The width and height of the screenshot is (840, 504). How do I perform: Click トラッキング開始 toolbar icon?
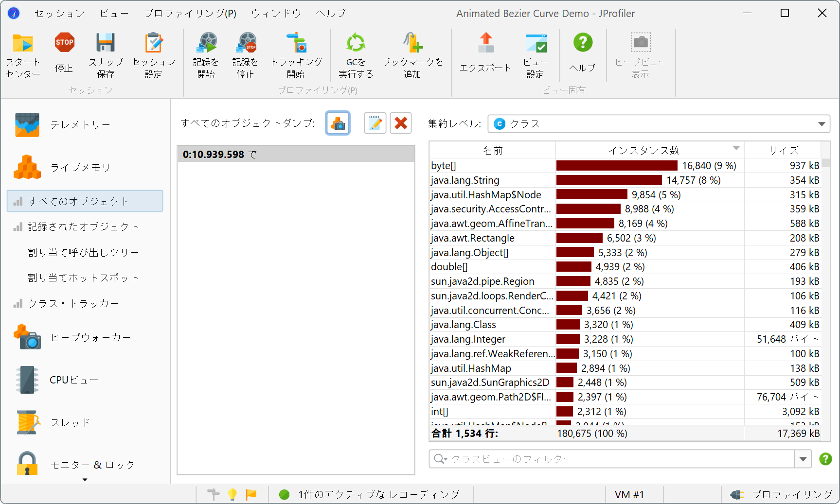(296, 55)
